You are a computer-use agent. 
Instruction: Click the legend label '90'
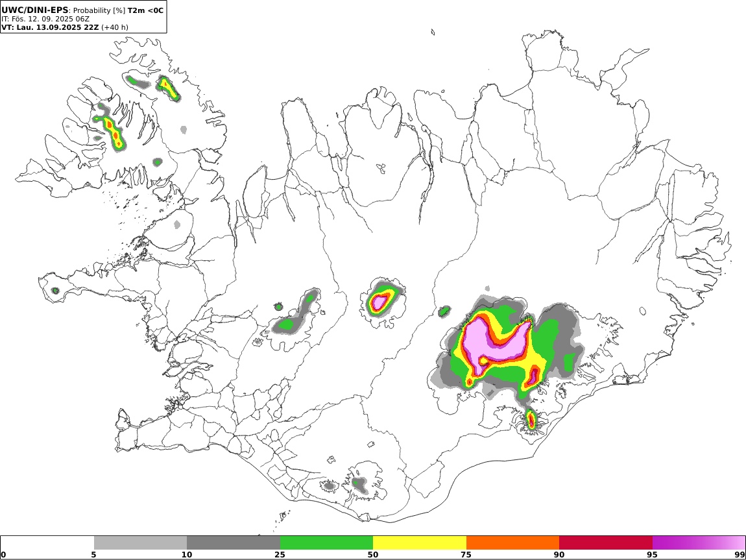pos(559,555)
